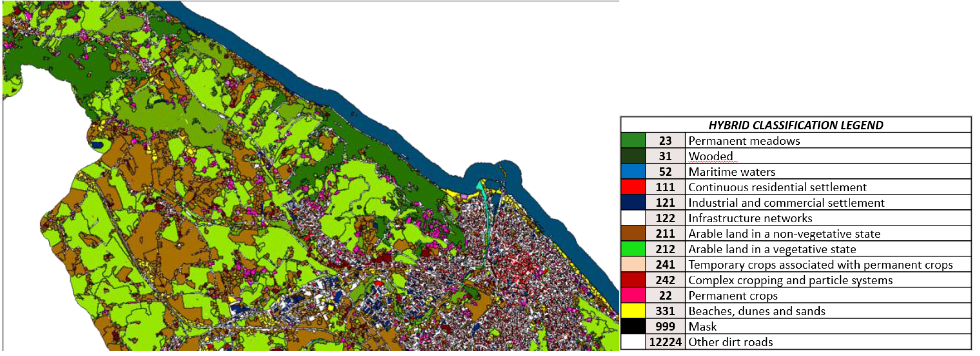980x356 pixels.
Task: Click the peach Temporary crops swatch
Action: (633, 264)
